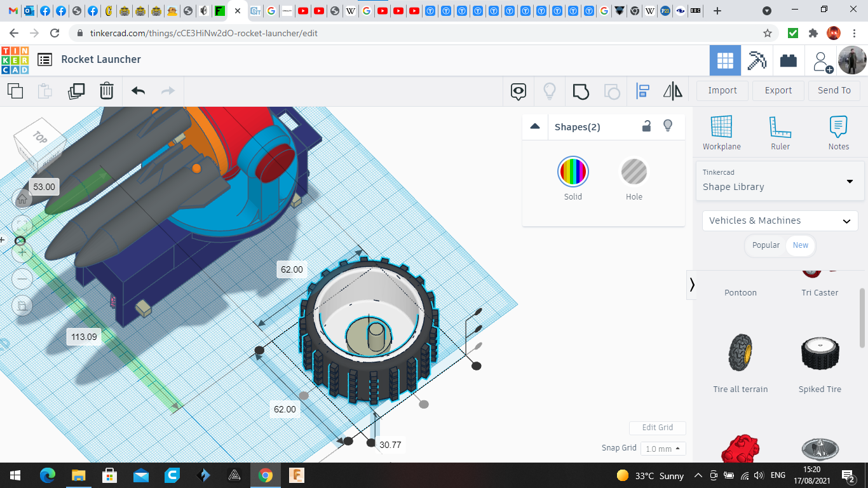Viewport: 868px width, 488px height.
Task: Collapse the Shapes(2) inspector panel
Action: pyautogui.click(x=535, y=126)
